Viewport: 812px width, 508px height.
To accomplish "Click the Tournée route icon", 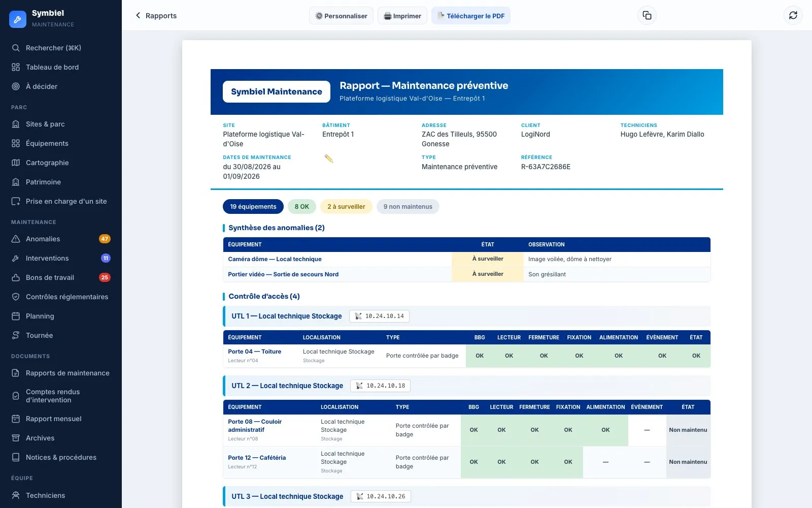I will click(x=16, y=335).
